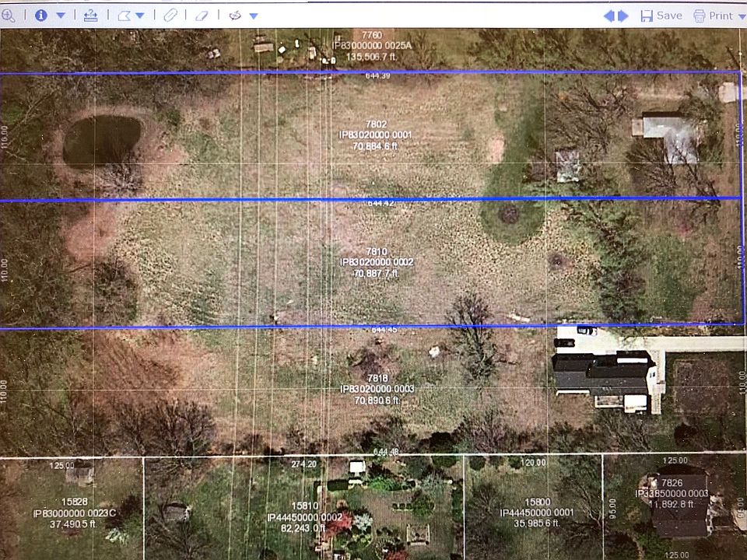Click the rotate view tool icon
This screenshot has height=560, width=747.
click(235, 16)
